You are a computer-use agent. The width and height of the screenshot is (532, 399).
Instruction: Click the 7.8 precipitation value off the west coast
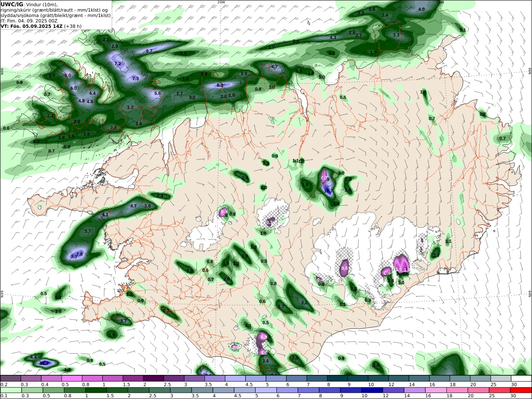point(80,254)
